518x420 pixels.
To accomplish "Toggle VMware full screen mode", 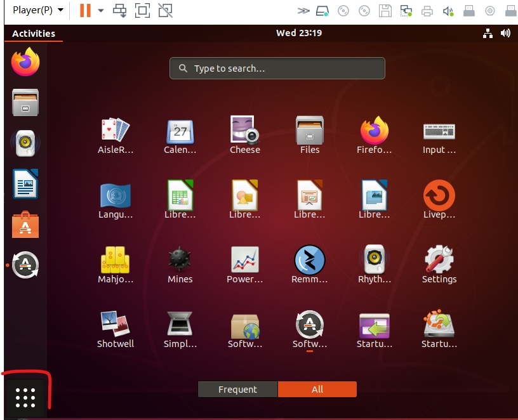I will (x=142, y=10).
